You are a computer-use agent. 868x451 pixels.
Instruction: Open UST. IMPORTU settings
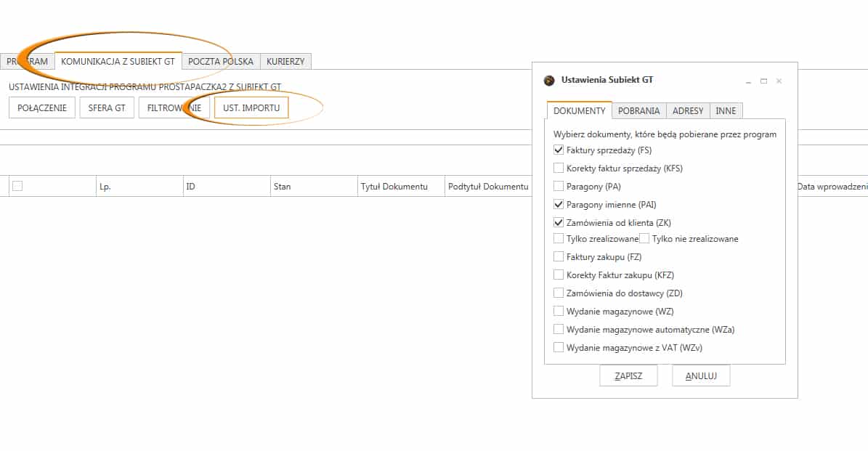(251, 108)
